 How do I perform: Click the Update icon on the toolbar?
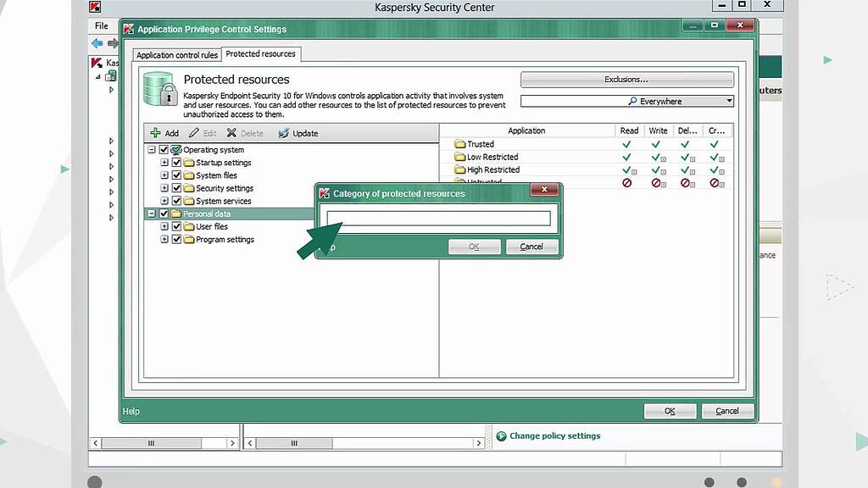[x=283, y=133]
